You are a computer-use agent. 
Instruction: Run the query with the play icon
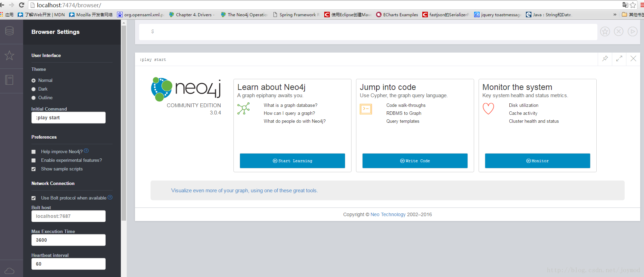(633, 31)
